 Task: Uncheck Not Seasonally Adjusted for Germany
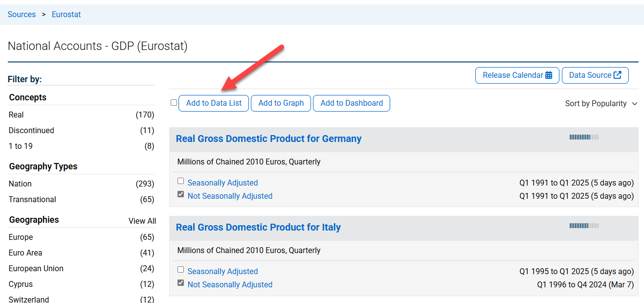(181, 194)
